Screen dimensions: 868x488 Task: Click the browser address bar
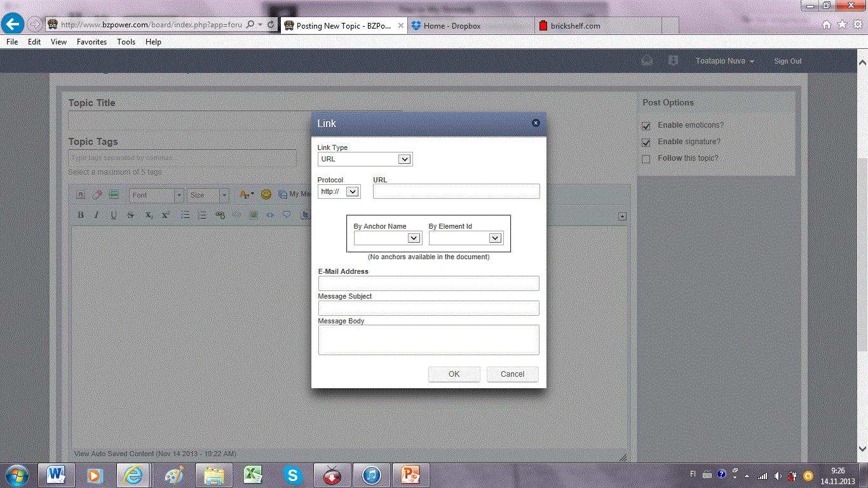[151, 25]
